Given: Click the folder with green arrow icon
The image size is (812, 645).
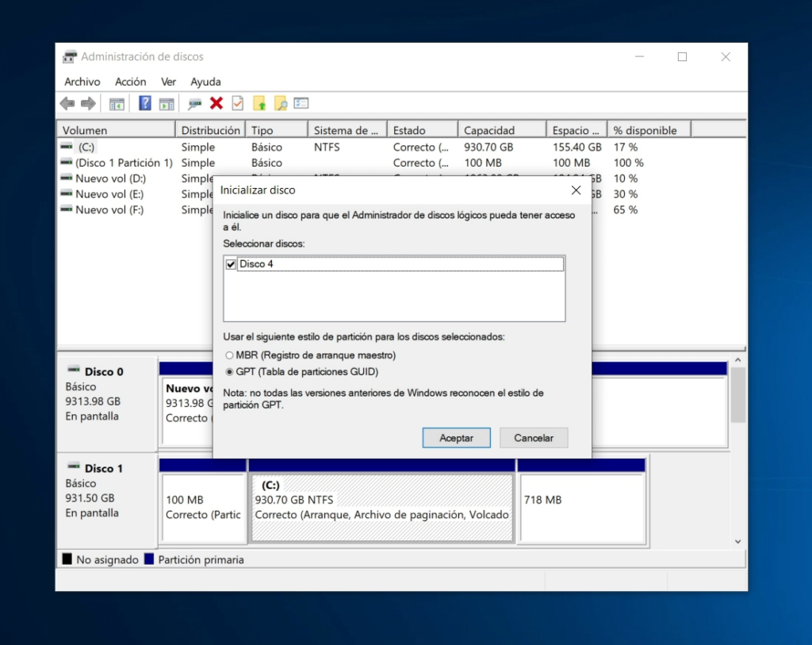Looking at the screenshot, I should [x=259, y=103].
